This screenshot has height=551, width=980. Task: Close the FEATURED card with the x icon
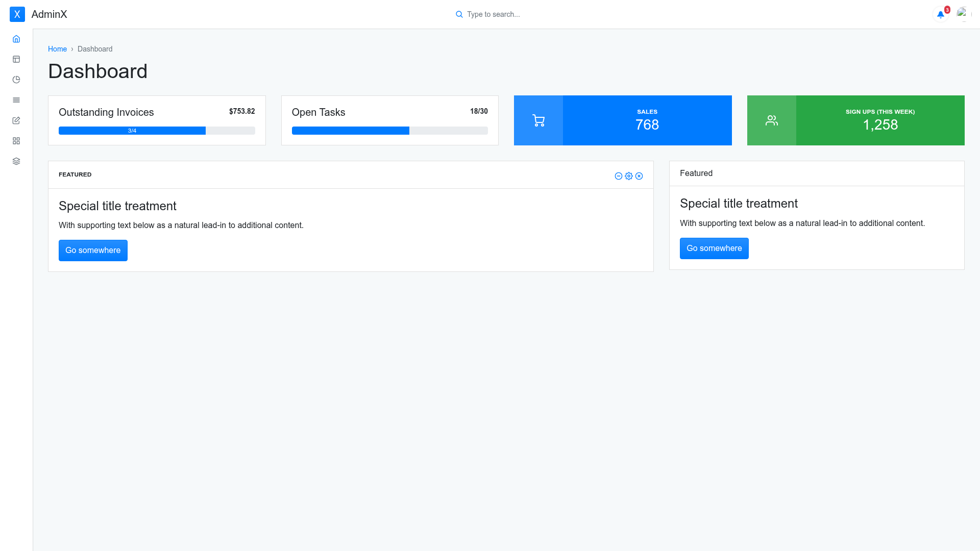coord(639,176)
